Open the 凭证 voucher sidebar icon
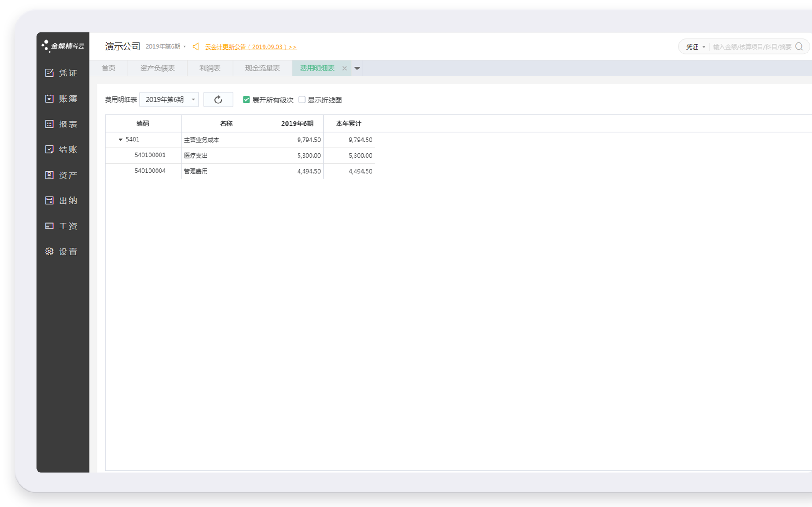 tap(49, 73)
